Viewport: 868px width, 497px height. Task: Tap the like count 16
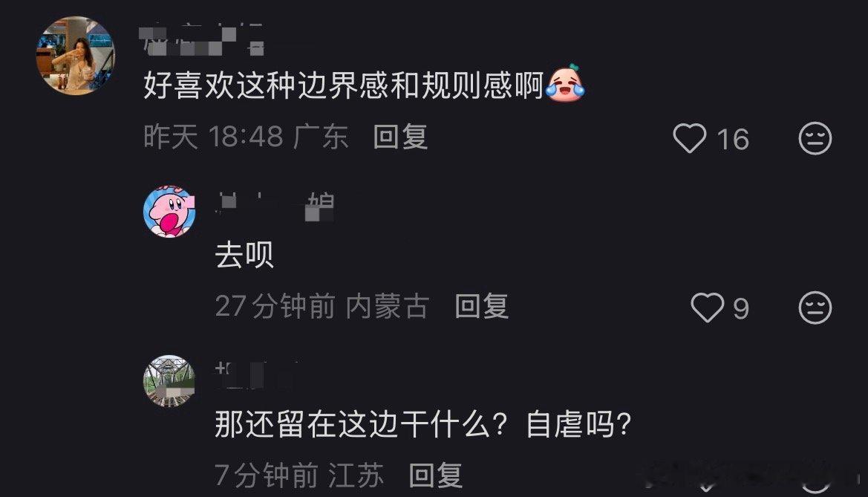point(733,138)
